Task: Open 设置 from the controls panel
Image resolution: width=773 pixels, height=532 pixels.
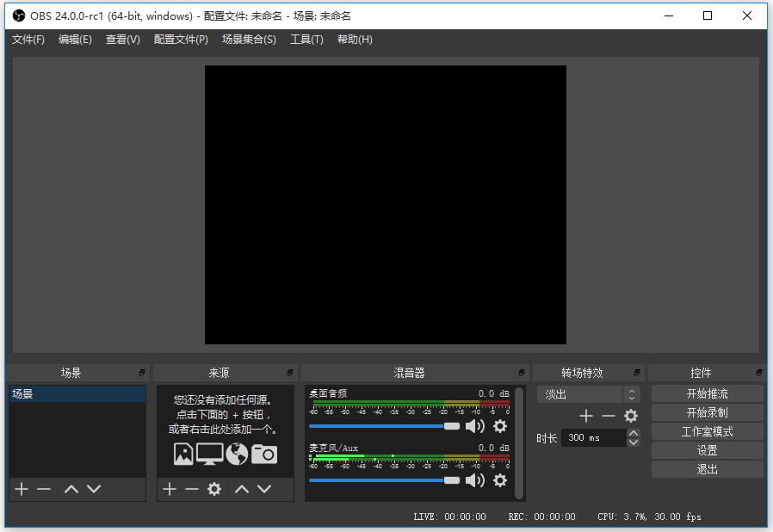Action: click(x=707, y=449)
